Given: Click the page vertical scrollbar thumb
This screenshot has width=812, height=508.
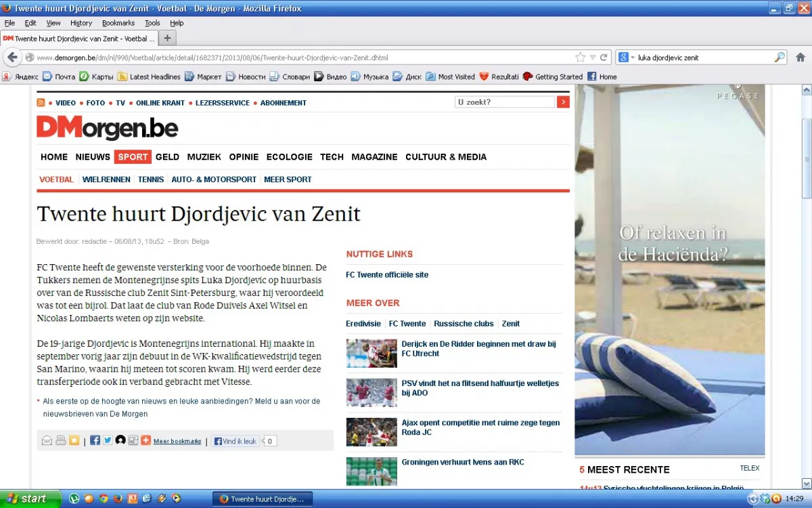Looking at the screenshot, I should point(806,159).
